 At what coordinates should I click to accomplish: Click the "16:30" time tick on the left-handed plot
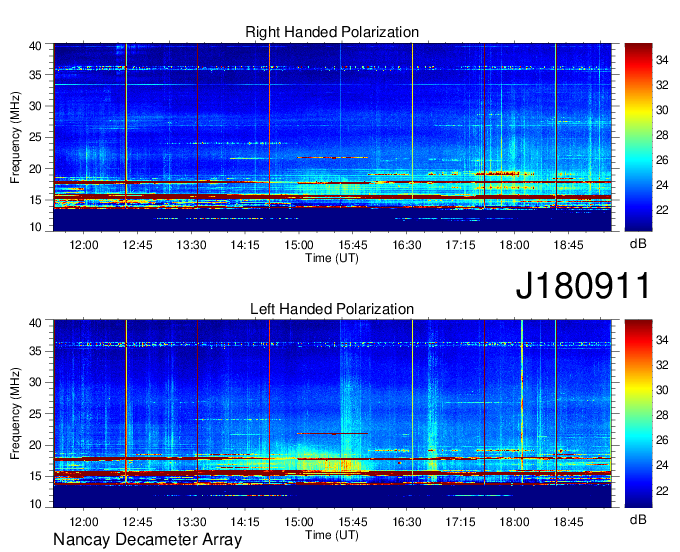click(407, 522)
